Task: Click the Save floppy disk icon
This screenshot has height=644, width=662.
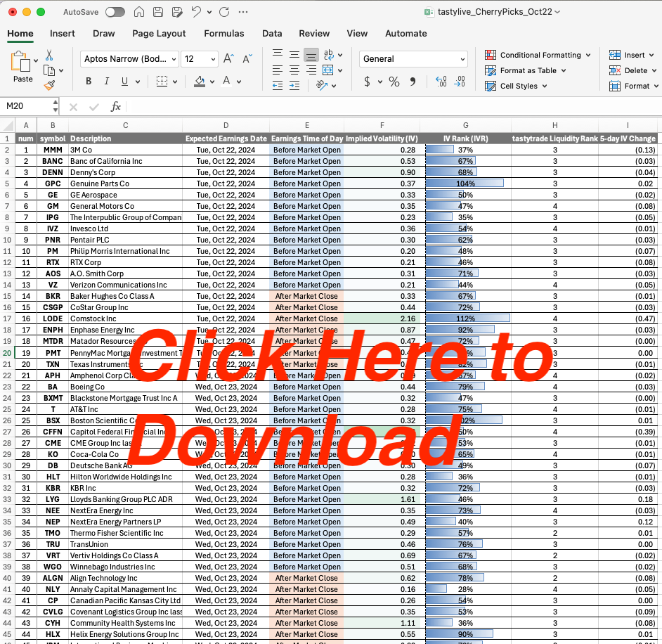Action: [x=158, y=12]
